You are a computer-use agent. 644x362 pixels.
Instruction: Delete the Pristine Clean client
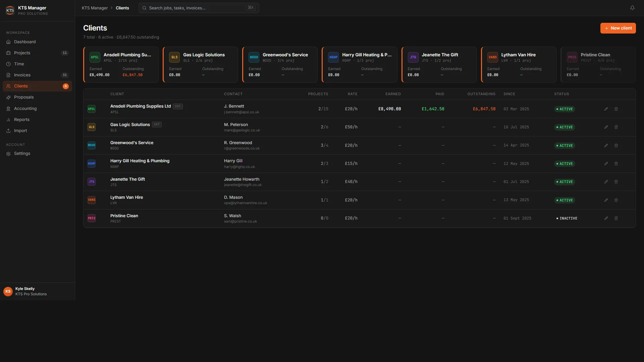[616, 218]
